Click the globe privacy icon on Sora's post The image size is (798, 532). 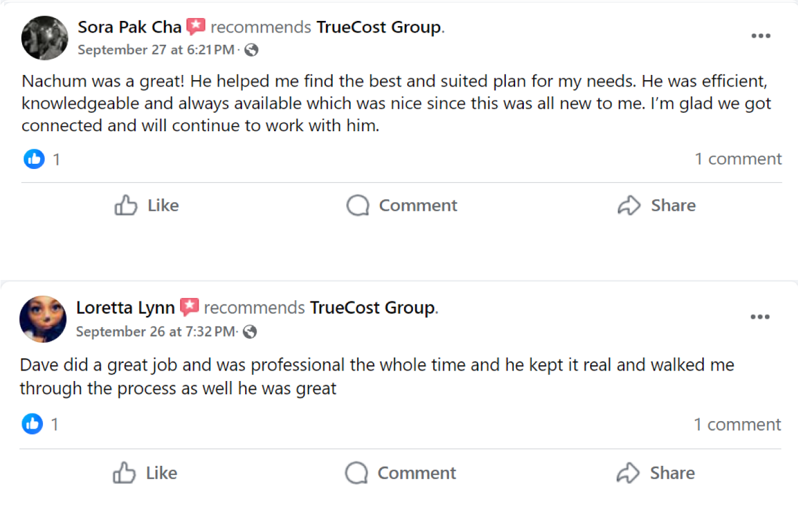click(251, 51)
